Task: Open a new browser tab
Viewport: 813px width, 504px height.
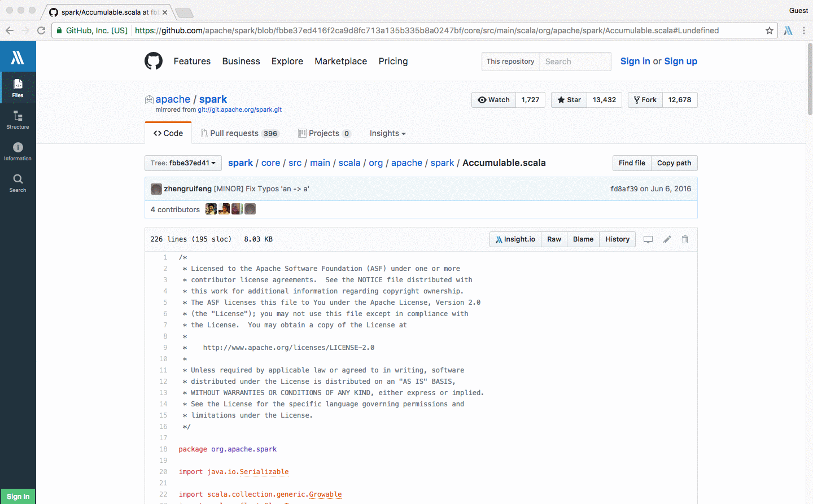Action: click(x=184, y=12)
